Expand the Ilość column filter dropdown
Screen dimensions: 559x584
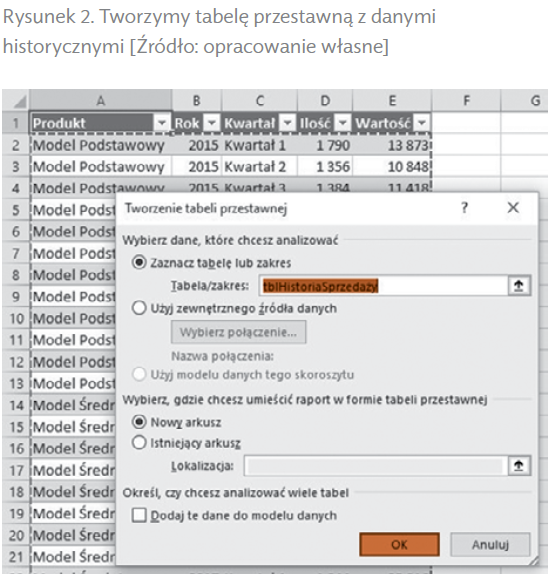coord(343,123)
